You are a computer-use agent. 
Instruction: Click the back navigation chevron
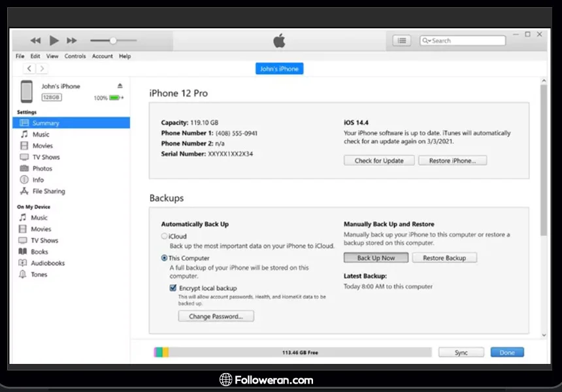click(29, 69)
